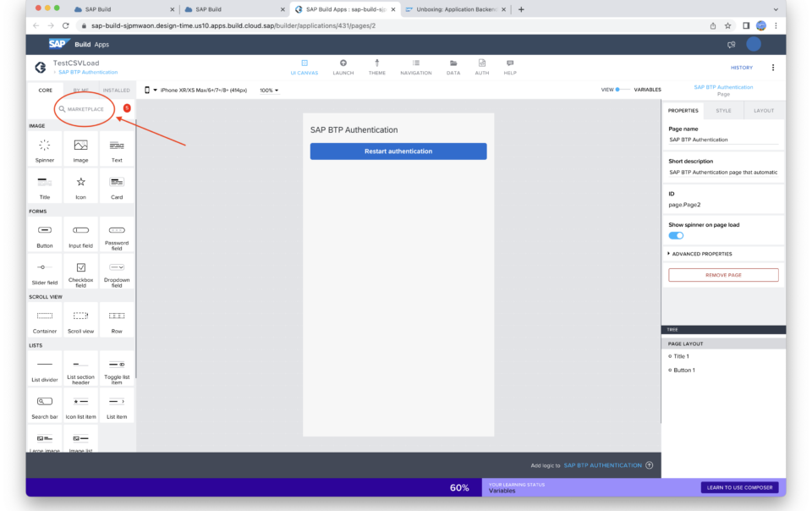812x511 pixels.
Task: Click the red marketplace notification badge
Action: [x=127, y=107]
